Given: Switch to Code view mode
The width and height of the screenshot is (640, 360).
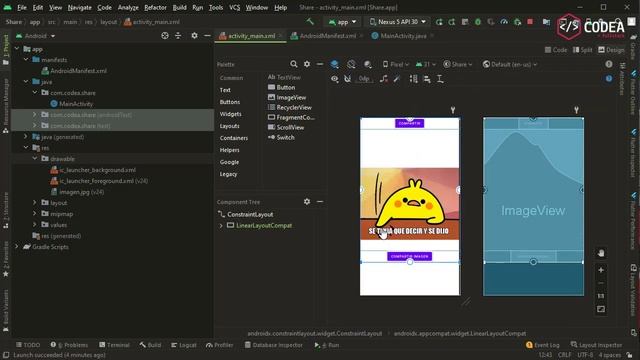Looking at the screenshot, I should click(556, 50).
